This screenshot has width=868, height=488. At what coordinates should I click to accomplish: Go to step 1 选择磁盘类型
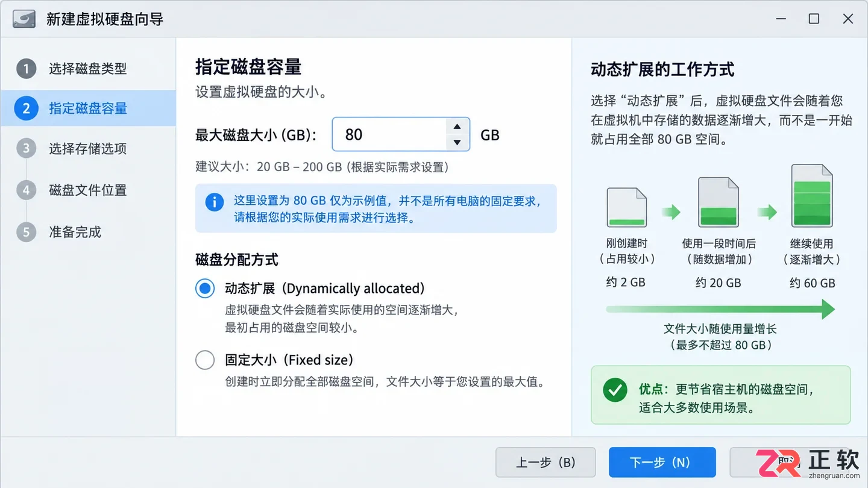88,69
